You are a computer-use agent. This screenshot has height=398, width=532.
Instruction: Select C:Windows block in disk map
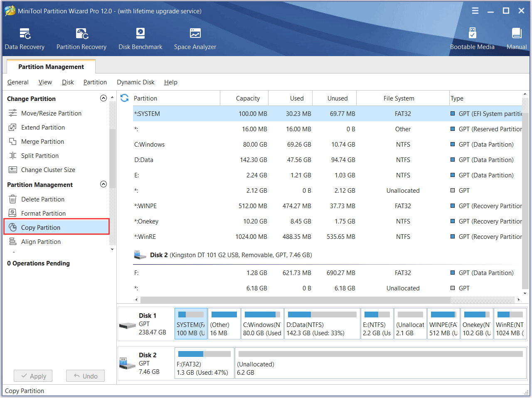tap(262, 324)
